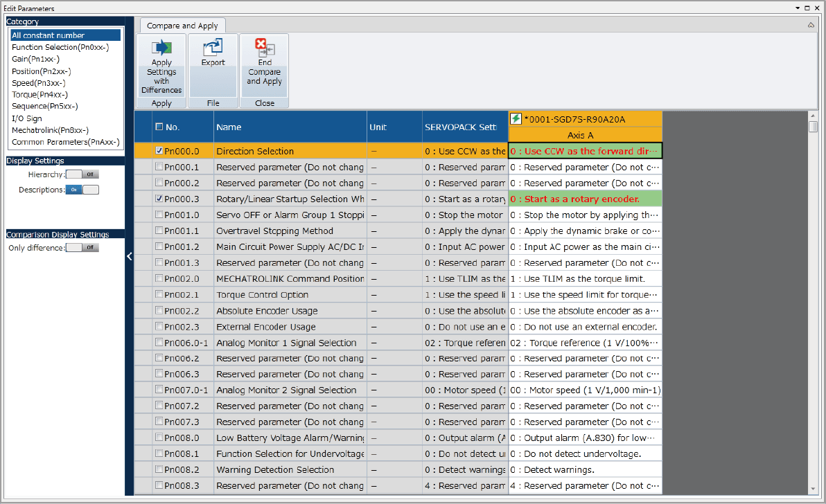826x504 pixels.
Task: Collapse the left sidebar with arrow handle
Action: (x=129, y=256)
